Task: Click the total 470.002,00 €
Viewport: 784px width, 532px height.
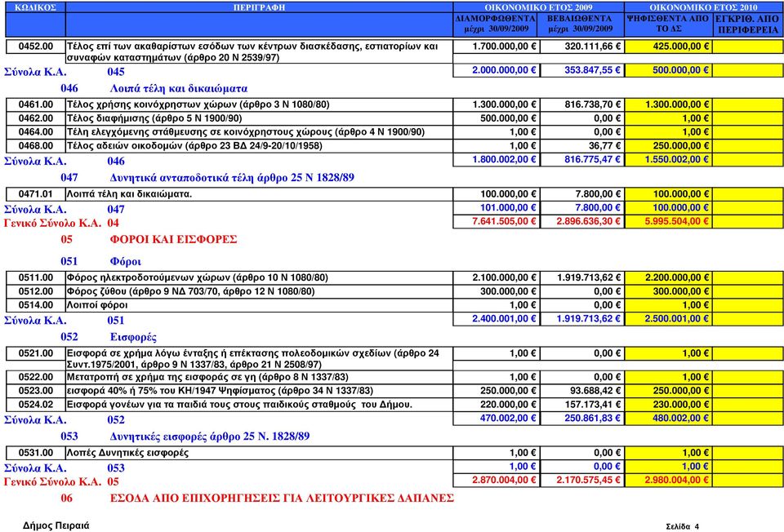Action: pyautogui.click(x=496, y=418)
